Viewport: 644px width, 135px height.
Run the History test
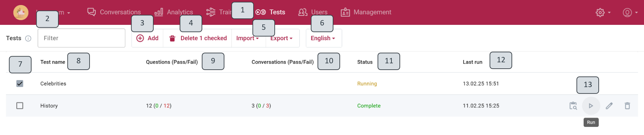[591, 106]
